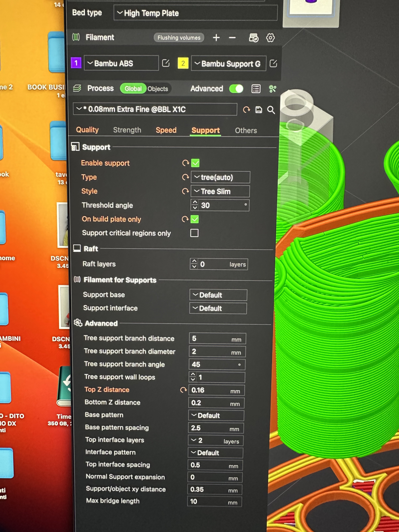Reset support Style value arrow
The width and height of the screenshot is (399, 532).
[185, 191]
